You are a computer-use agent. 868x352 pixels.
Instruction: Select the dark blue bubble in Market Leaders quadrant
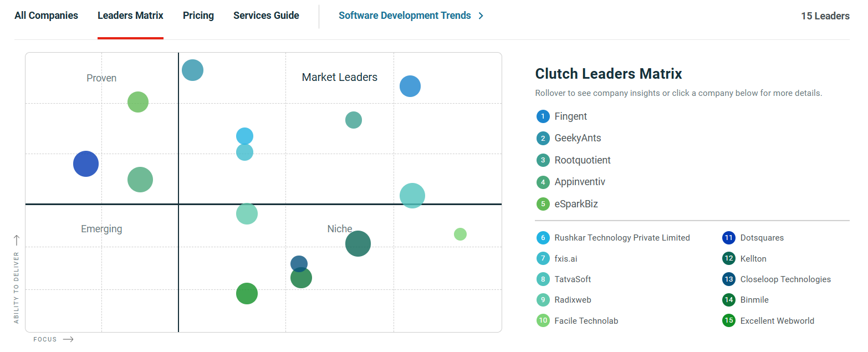pyautogui.click(x=410, y=86)
